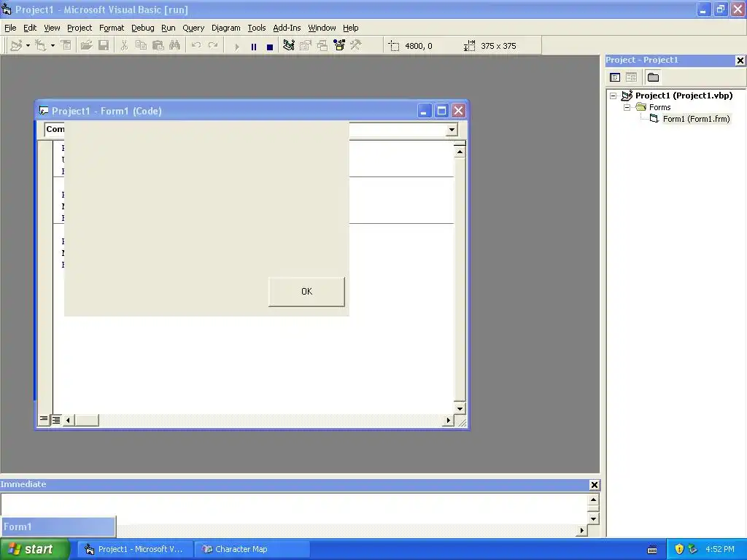
Task: Open the Properties Window toolbar icon
Action: (x=306, y=46)
